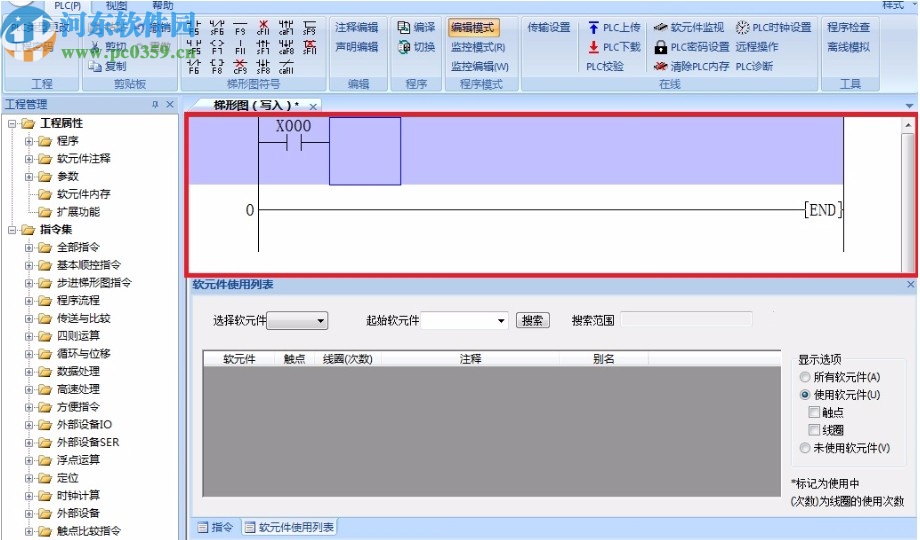Select 所有软元件(A) radio button

tap(805, 377)
